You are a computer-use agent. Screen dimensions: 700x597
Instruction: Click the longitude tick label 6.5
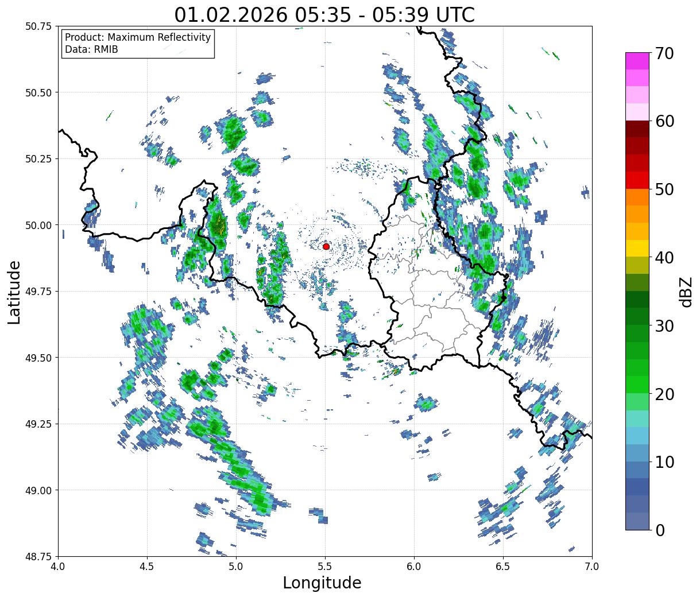tap(503, 566)
